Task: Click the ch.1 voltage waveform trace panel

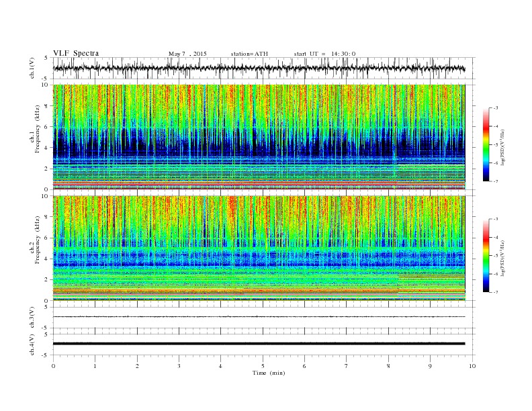Action: 263,68
